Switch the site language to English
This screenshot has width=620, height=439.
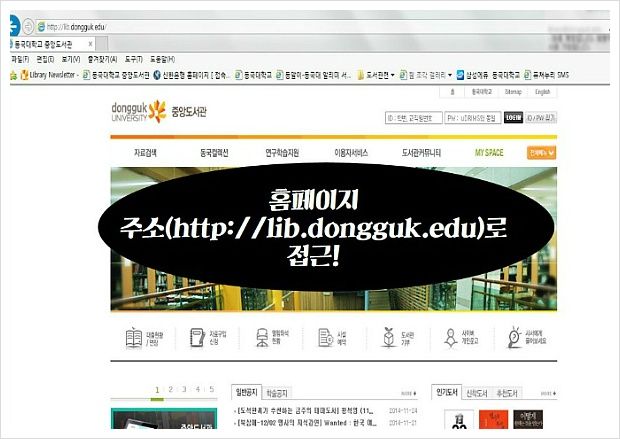(x=542, y=92)
